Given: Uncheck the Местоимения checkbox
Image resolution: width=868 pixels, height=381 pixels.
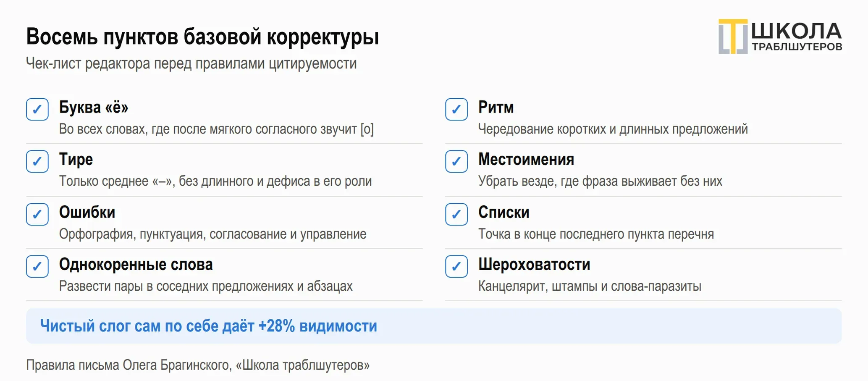Looking at the screenshot, I should tap(456, 161).
